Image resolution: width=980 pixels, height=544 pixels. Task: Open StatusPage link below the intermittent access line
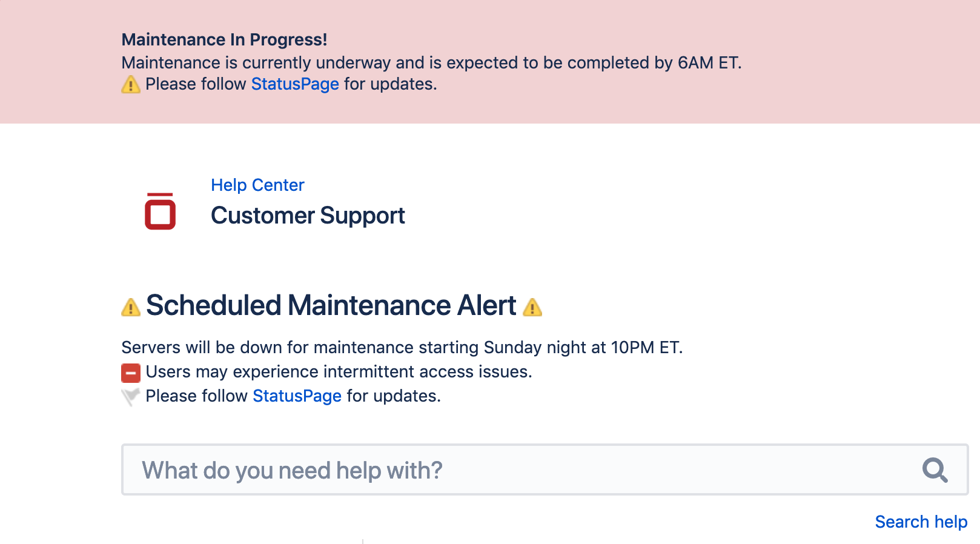(x=297, y=396)
